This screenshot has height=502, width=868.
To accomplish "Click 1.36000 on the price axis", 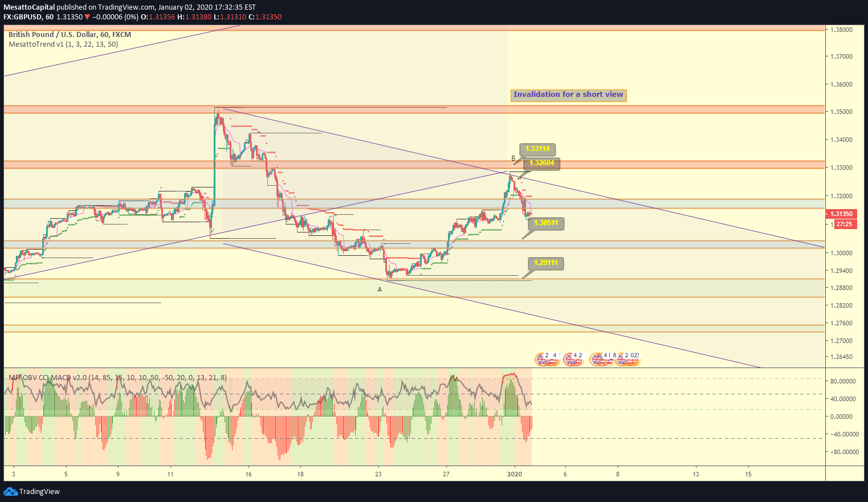I will click(841, 84).
